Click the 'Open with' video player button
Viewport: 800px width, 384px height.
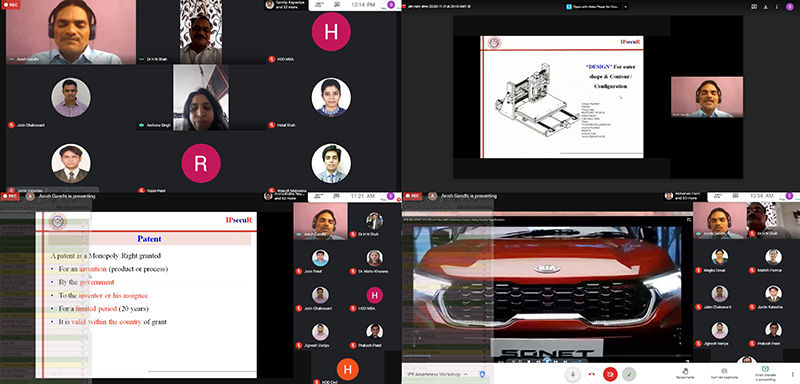pyautogui.click(x=593, y=7)
